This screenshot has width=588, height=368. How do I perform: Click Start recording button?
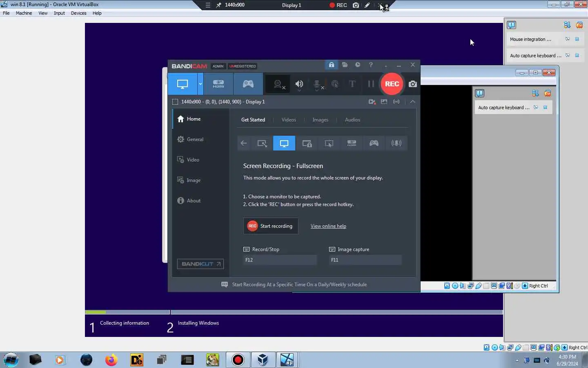[x=271, y=226]
